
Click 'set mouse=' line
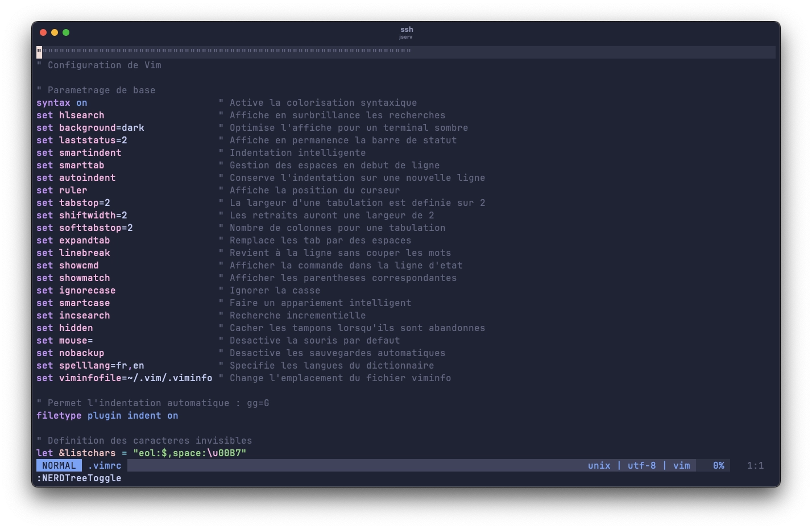pos(65,341)
